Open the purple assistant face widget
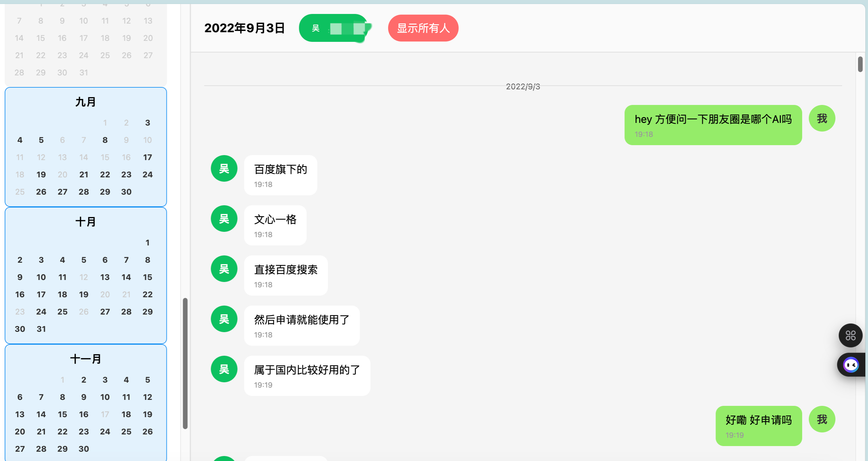This screenshot has height=461, width=868. [x=851, y=365]
